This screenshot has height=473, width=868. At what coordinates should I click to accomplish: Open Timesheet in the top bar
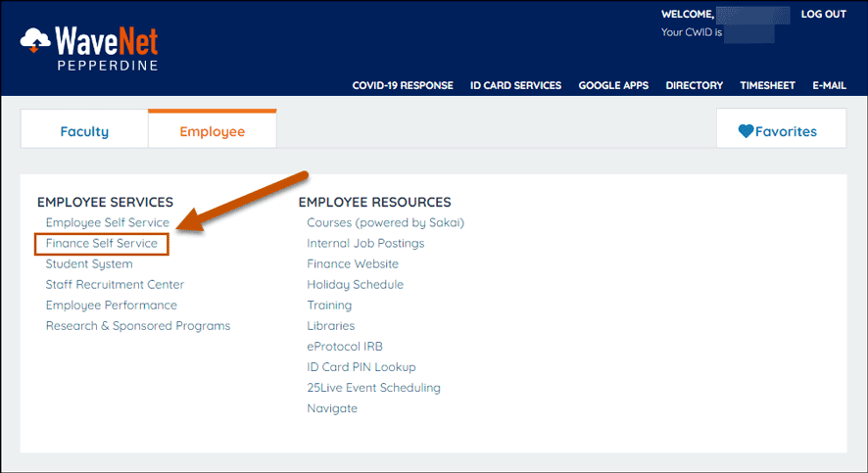(767, 85)
